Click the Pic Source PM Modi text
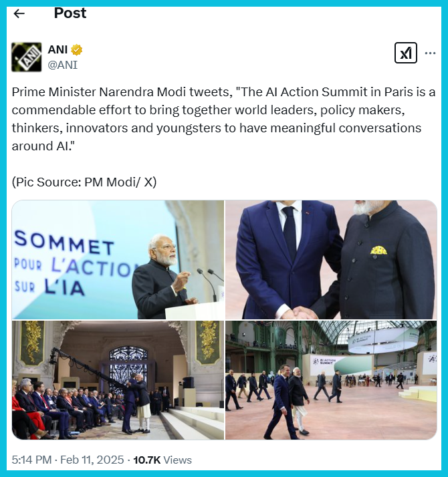 coord(84,182)
